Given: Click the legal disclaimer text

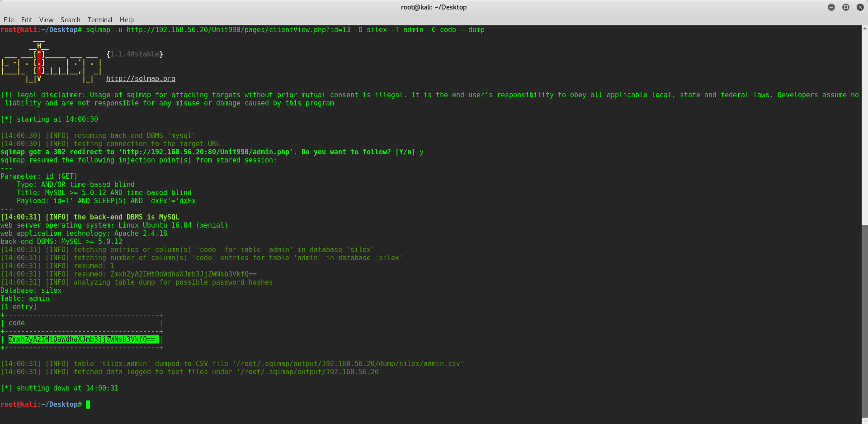Looking at the screenshot, I should (429, 99).
